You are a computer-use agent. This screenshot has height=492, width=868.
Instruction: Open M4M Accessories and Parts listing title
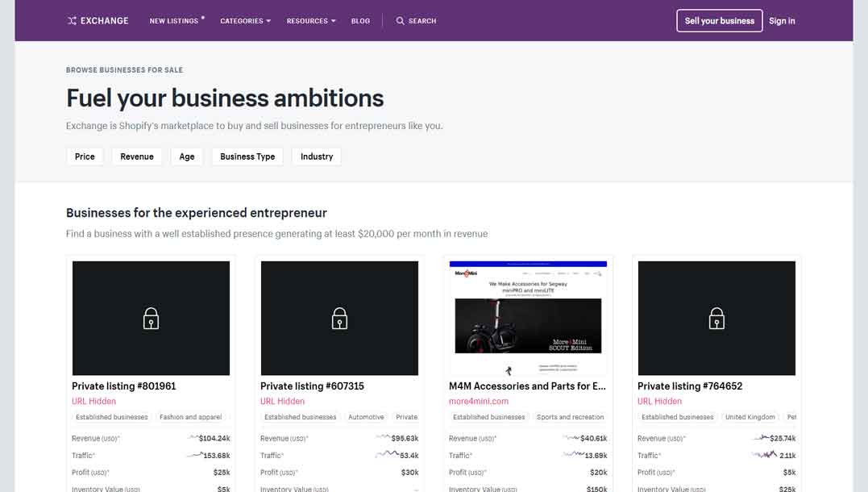(x=528, y=386)
